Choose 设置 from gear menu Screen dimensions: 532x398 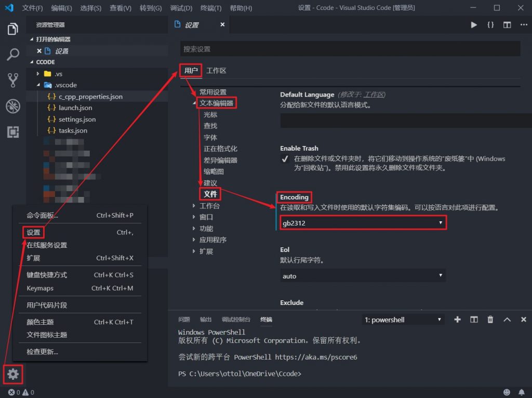point(79,232)
